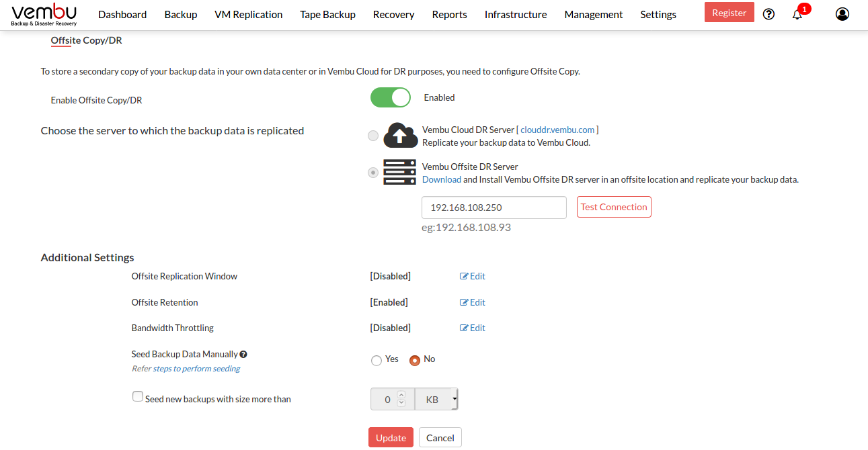Open the Recovery menu
The width and height of the screenshot is (868, 450).
(394, 14)
